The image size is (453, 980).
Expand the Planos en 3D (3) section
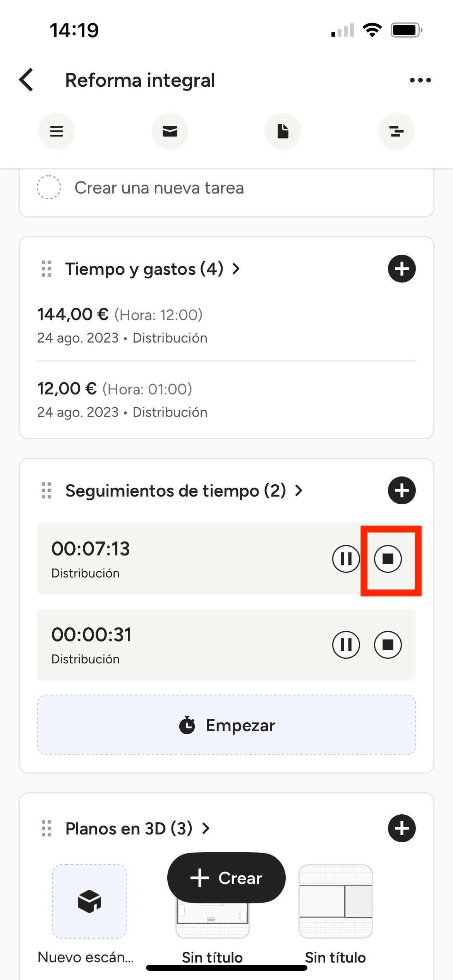click(137, 828)
